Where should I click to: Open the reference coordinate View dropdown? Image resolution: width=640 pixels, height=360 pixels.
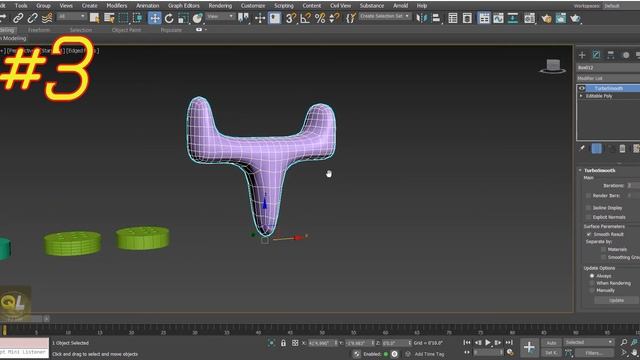click(220, 16)
